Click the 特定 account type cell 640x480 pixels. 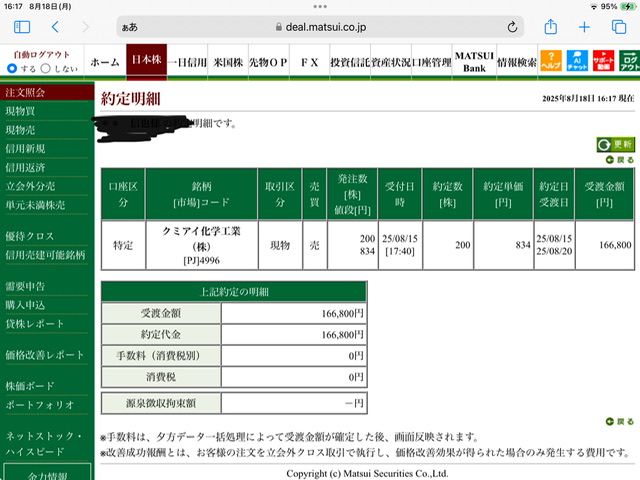(123, 245)
